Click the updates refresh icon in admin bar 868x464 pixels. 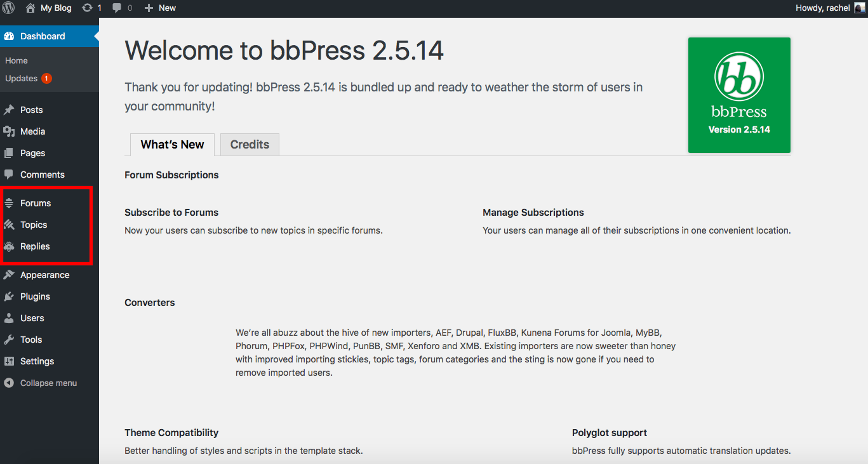tap(87, 8)
